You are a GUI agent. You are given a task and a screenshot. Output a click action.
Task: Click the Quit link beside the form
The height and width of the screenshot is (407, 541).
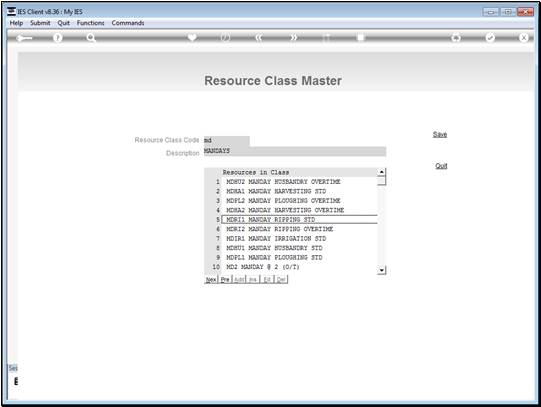[x=441, y=166]
